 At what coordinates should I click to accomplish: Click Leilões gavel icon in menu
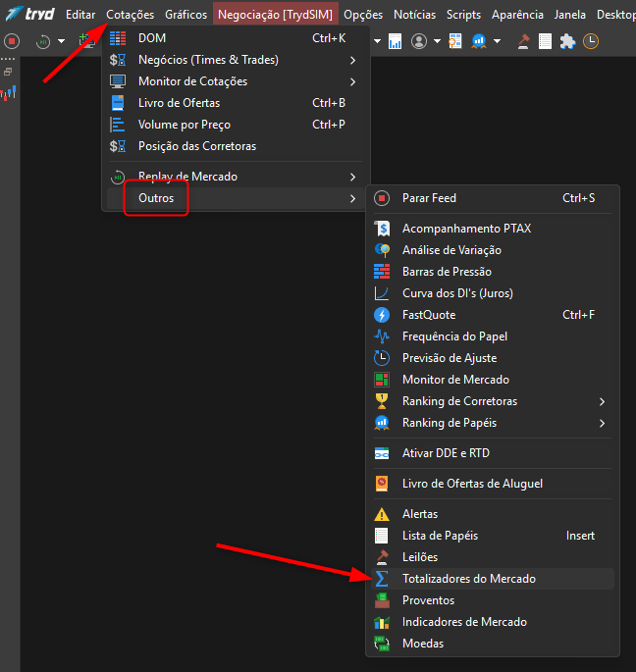[382, 557]
